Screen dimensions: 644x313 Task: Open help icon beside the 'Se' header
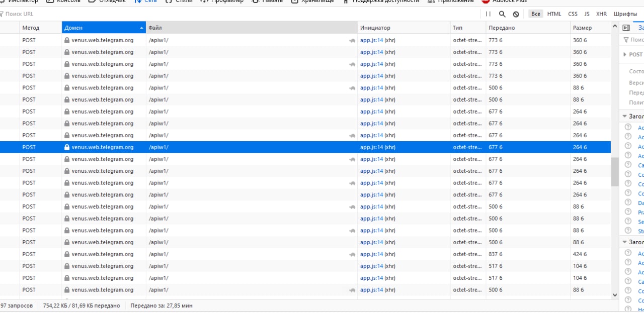[x=628, y=221]
